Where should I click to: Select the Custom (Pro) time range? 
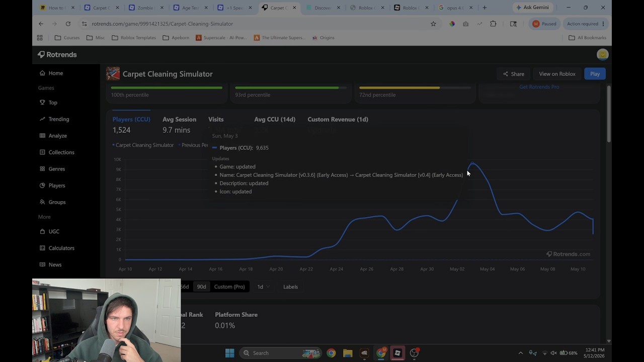[229, 287]
